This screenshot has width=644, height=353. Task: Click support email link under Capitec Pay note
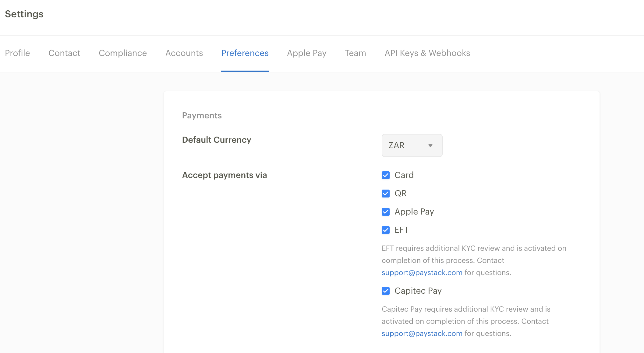(422, 334)
